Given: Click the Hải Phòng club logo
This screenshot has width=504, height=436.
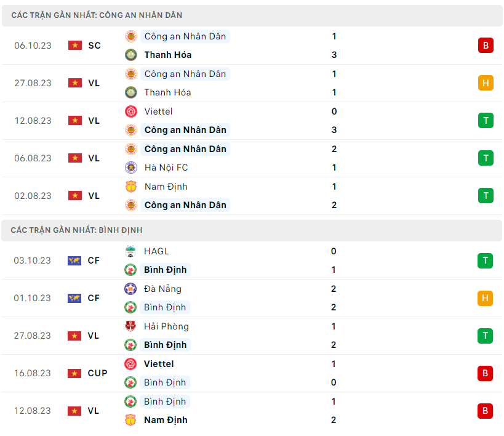Looking at the screenshot, I should [x=130, y=326].
